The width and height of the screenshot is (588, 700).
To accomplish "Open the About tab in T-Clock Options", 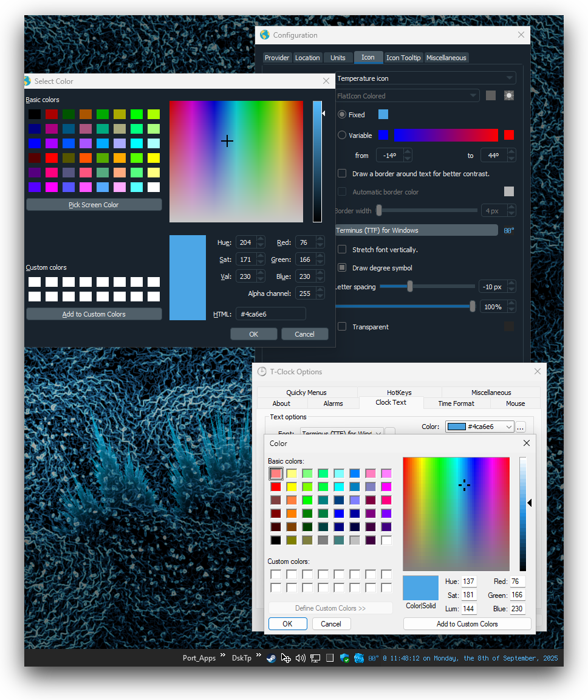I will pos(281,403).
